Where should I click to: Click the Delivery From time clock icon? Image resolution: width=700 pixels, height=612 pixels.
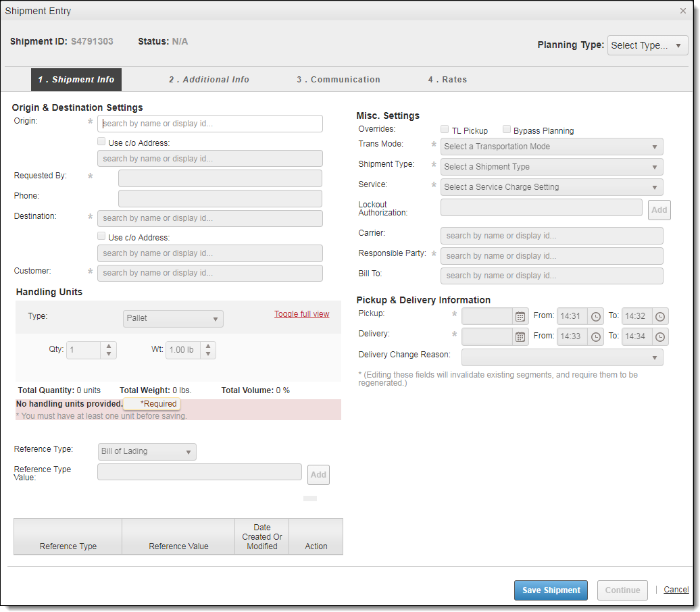click(x=595, y=336)
